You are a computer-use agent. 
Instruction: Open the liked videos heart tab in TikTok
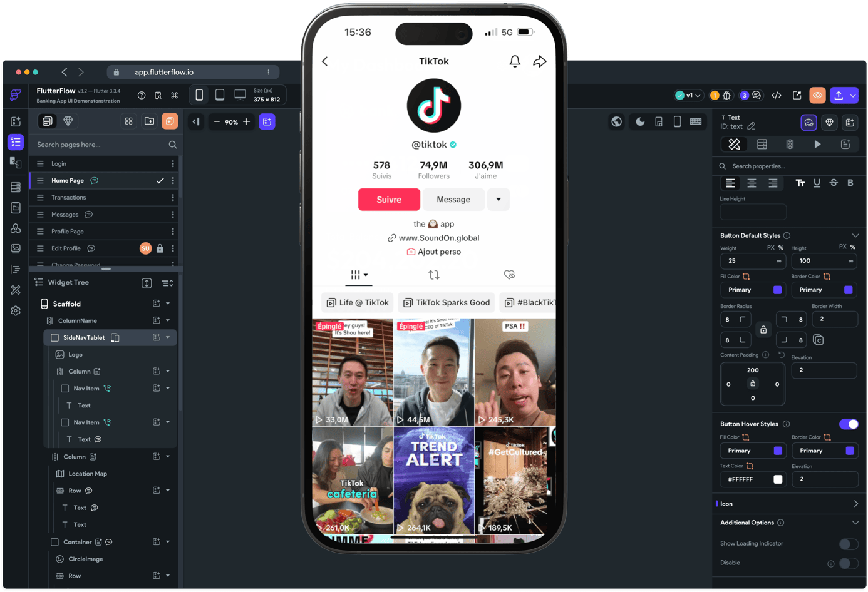tap(509, 274)
